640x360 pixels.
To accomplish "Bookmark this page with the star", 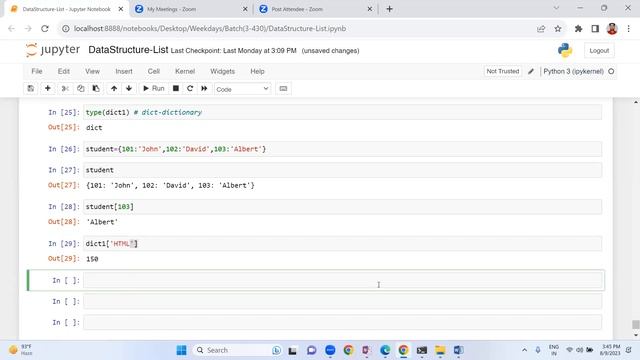I will click(x=558, y=29).
